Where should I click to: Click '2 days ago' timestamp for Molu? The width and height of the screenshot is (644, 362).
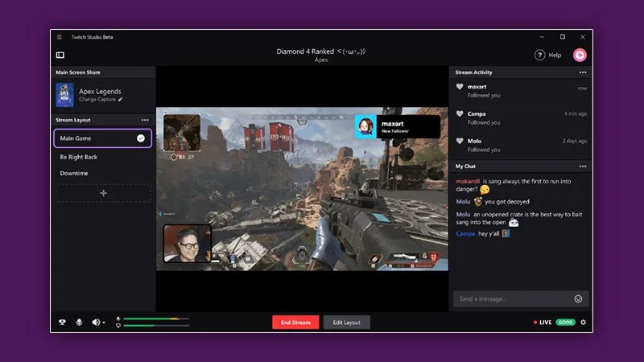click(x=575, y=141)
